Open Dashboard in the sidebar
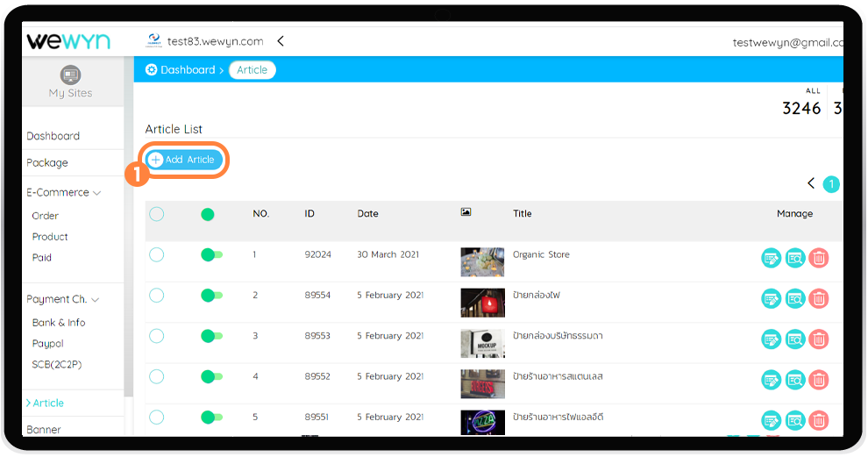 (53, 136)
